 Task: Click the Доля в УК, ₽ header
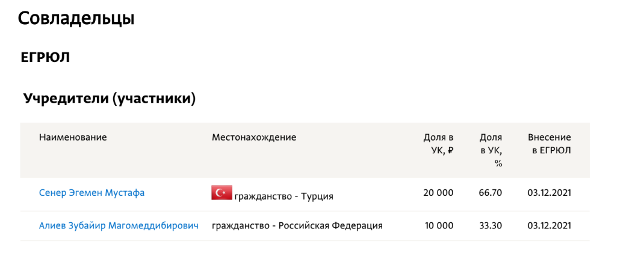[x=438, y=144]
